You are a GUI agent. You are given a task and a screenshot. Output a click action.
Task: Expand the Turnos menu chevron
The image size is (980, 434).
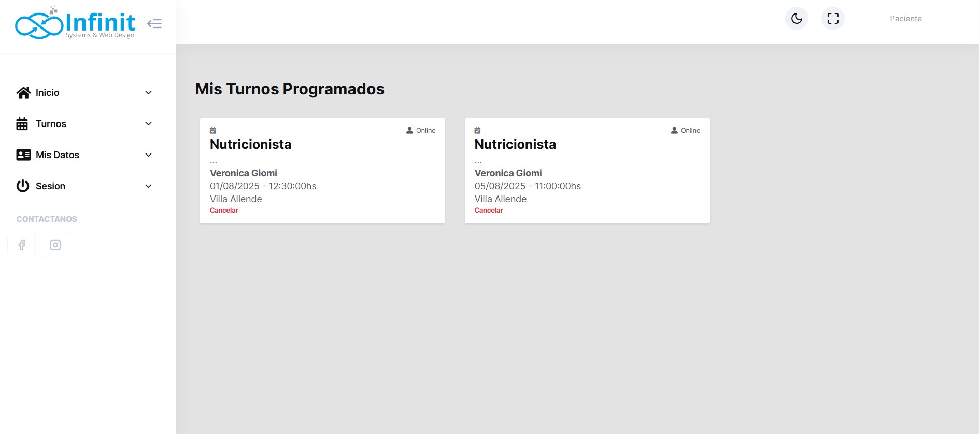[x=148, y=124]
